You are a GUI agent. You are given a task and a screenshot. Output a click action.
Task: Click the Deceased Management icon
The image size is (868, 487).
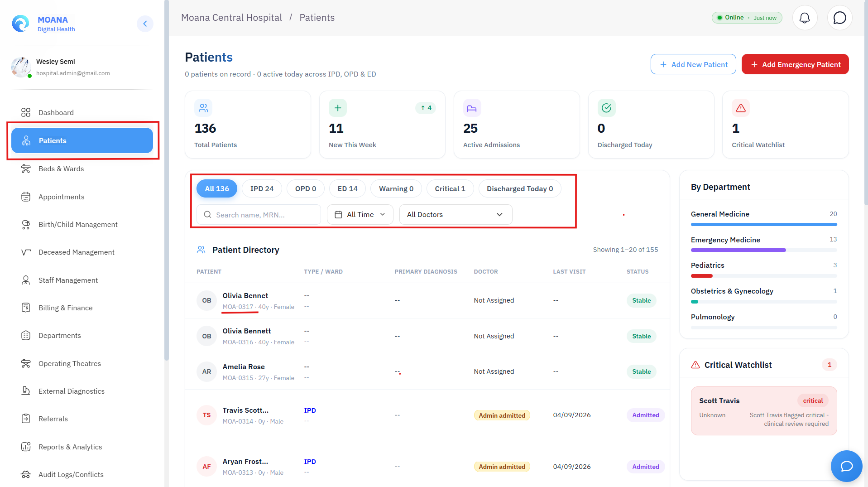pyautogui.click(x=26, y=252)
